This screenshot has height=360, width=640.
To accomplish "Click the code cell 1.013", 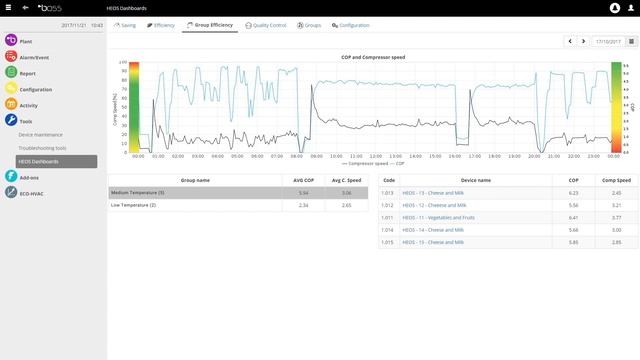I will pos(387,193).
